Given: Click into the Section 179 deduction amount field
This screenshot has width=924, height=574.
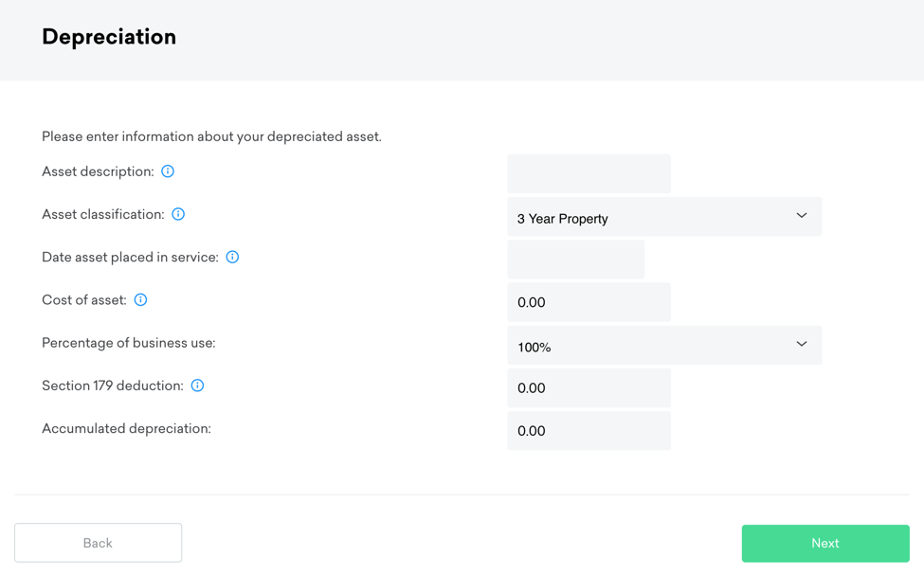Looking at the screenshot, I should 589,388.
